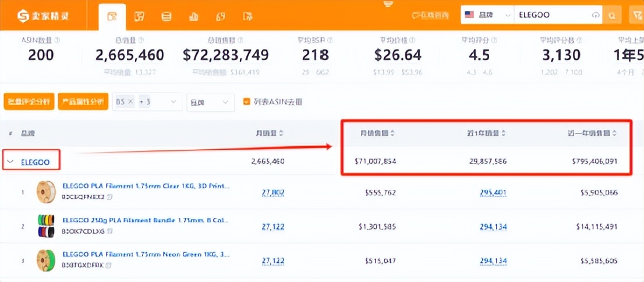The image size is (644, 282).
Task: Click the $72,283,749 total sales figure
Action: pyautogui.click(x=226, y=55)
